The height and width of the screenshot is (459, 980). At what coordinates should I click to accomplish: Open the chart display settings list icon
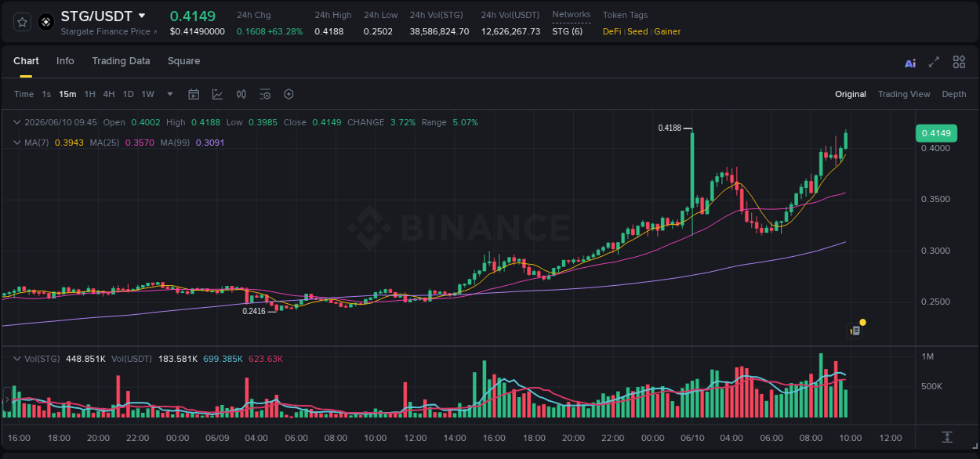tap(265, 94)
